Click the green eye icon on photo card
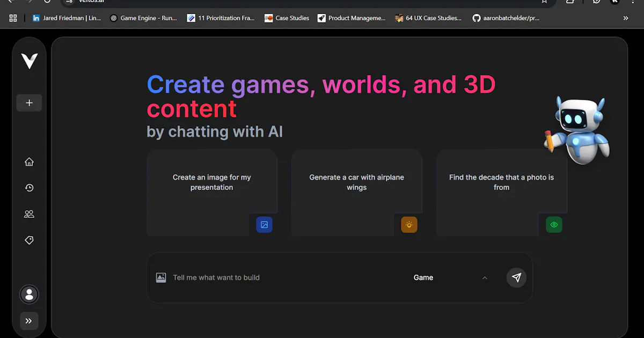Image resolution: width=644 pixels, height=338 pixels. [554, 225]
